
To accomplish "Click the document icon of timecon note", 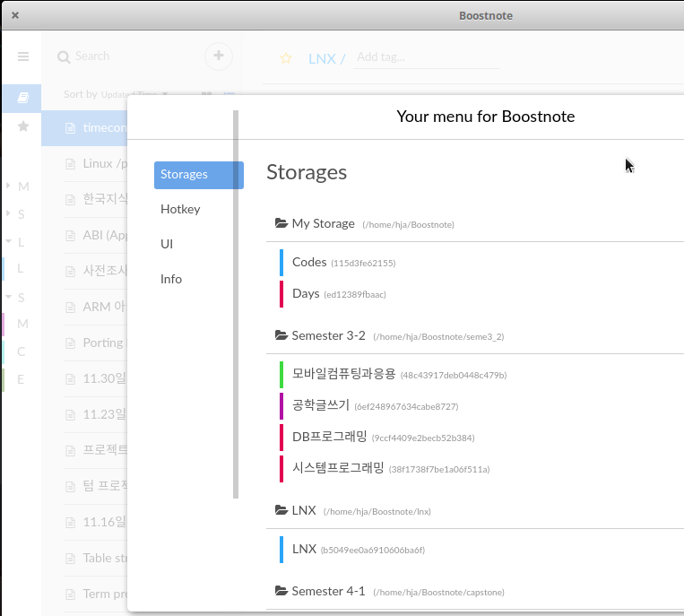I will 70,128.
